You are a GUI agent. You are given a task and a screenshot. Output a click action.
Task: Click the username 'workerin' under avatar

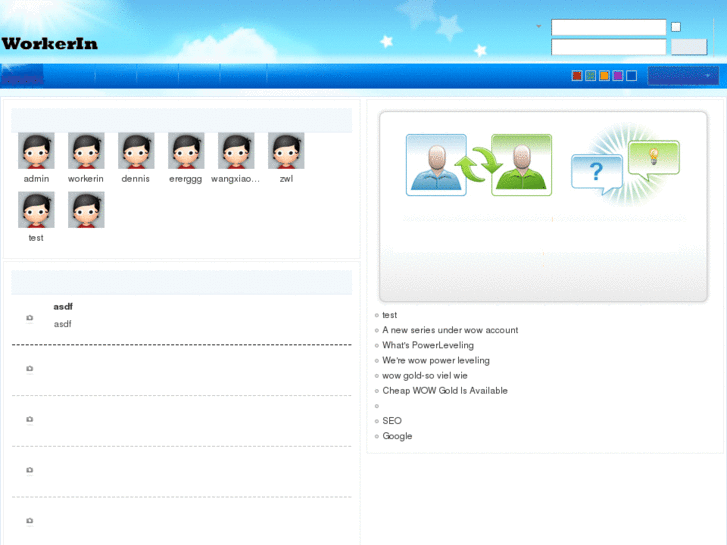coord(86,179)
